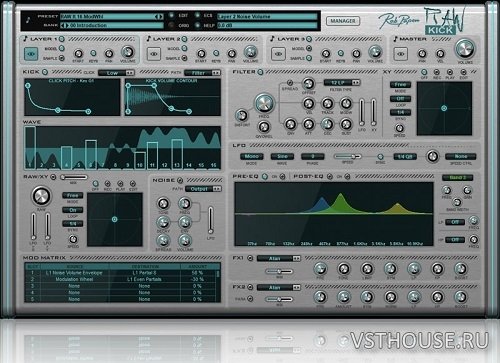Click the Noise Tone knob
This screenshot has height=363, width=500.
(163, 203)
